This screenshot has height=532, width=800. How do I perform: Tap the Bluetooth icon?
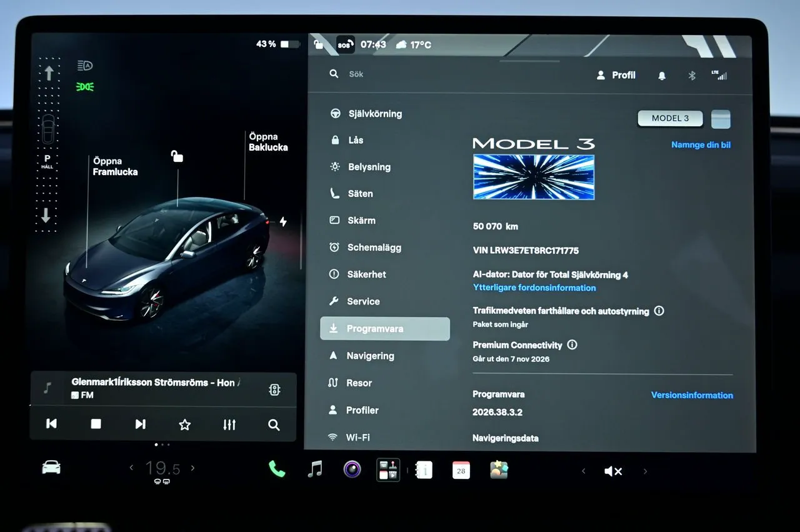click(x=692, y=76)
